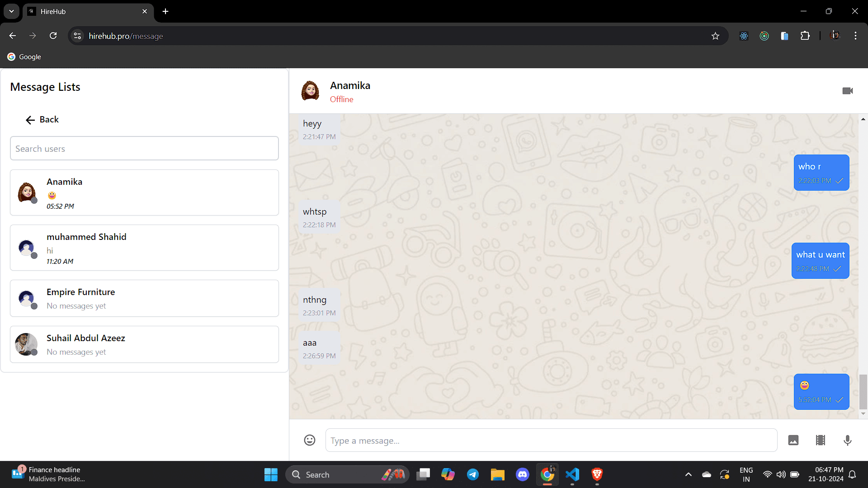Screen dimensions: 868x488
Task: Open the notification bell in taskbar
Action: click(852, 474)
